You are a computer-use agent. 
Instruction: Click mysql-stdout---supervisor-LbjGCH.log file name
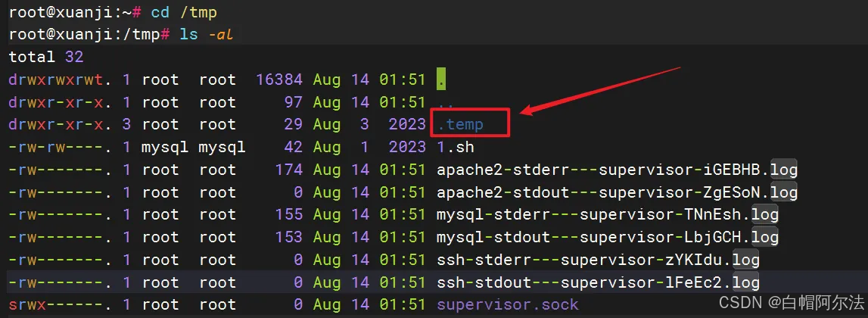pos(607,237)
